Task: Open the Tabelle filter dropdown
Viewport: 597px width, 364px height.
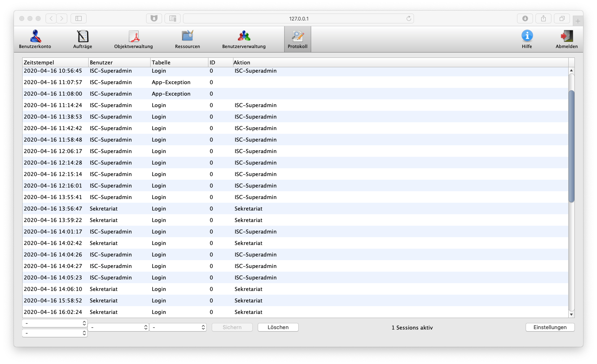Action: pyautogui.click(x=178, y=327)
